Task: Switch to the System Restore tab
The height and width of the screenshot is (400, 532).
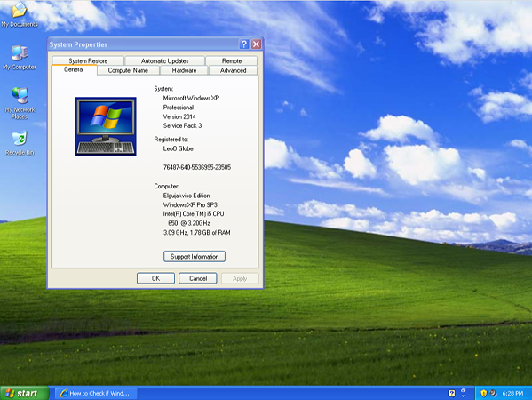Action: 88,60
